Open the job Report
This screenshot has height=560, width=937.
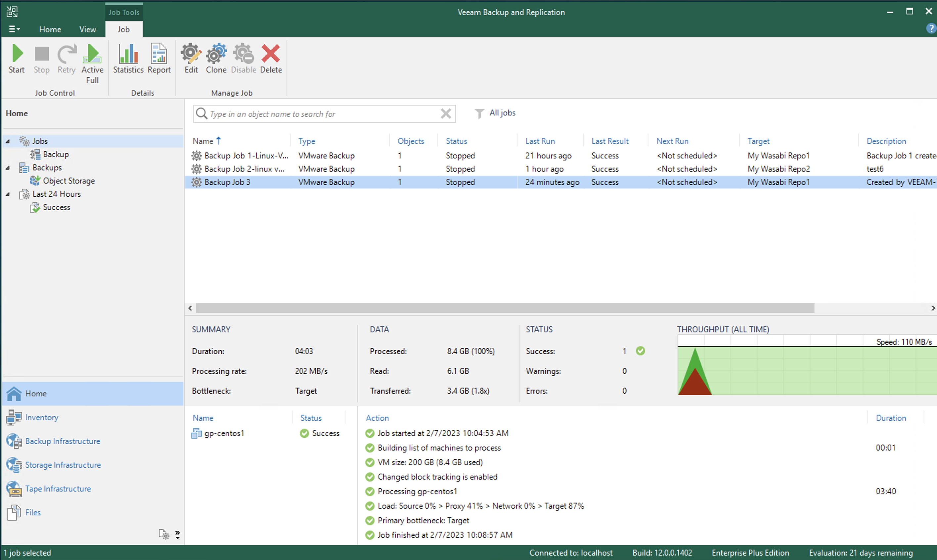[x=159, y=59]
